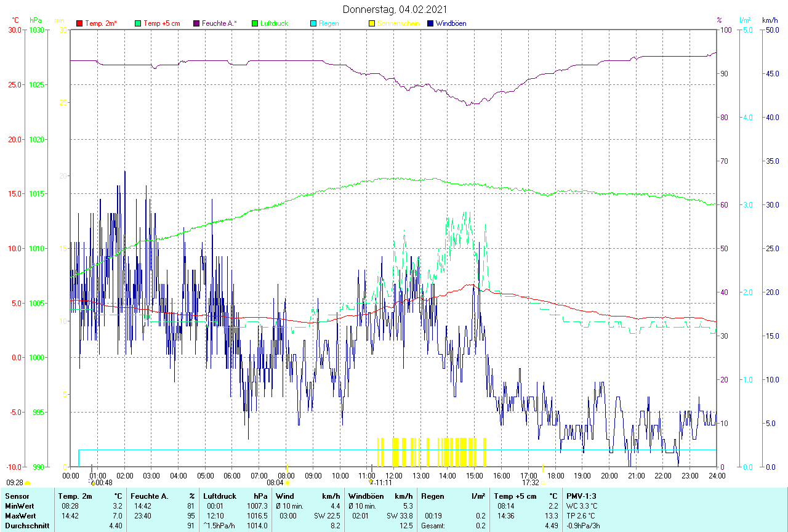Click the yellow Sonnenschein legend swatch
Screen dimensions: 788x532
372,23
